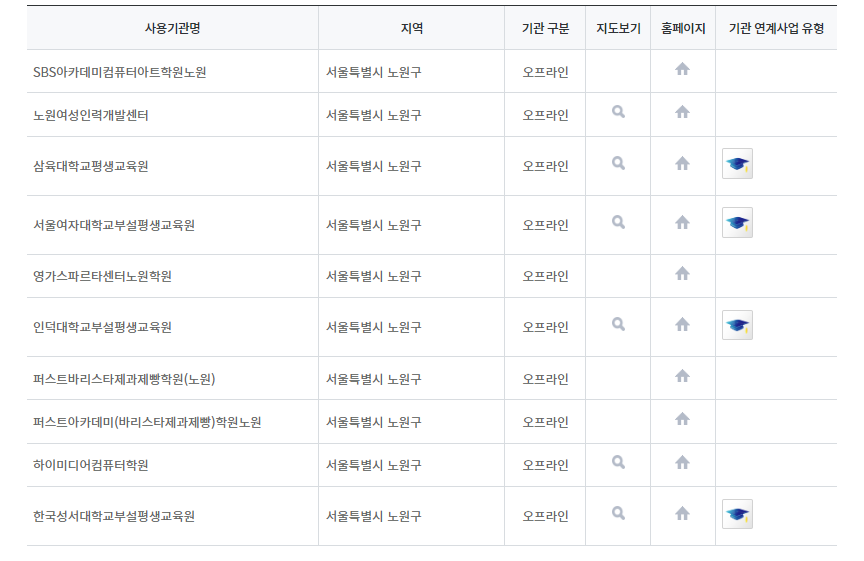Show map for 한국성서대학교부설평생교육원

[x=618, y=513]
